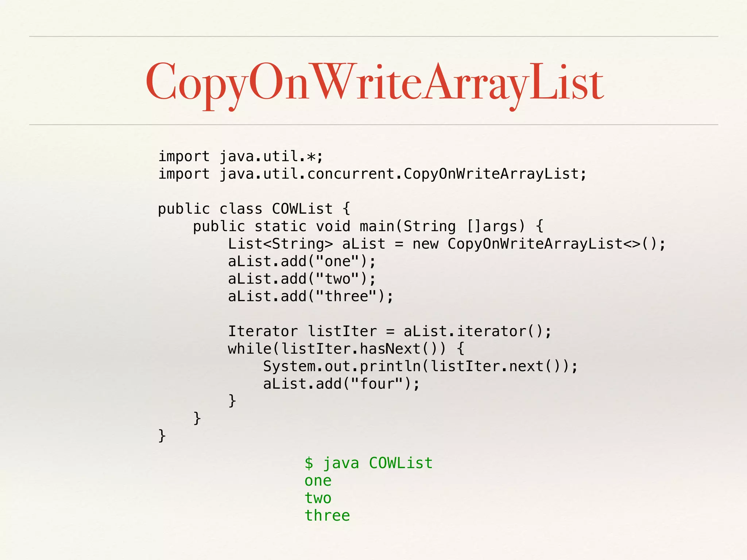Click the green 'one' output line
Screen dimensions: 747x560
point(318,481)
